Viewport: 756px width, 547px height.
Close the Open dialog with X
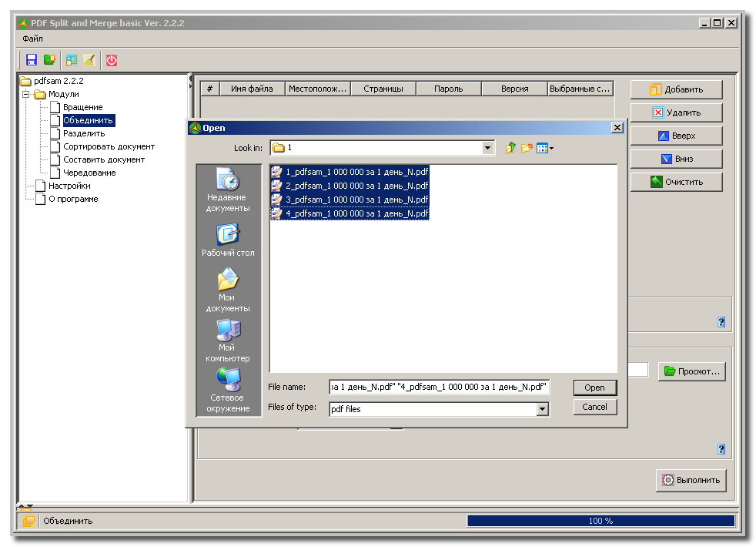pyautogui.click(x=617, y=127)
